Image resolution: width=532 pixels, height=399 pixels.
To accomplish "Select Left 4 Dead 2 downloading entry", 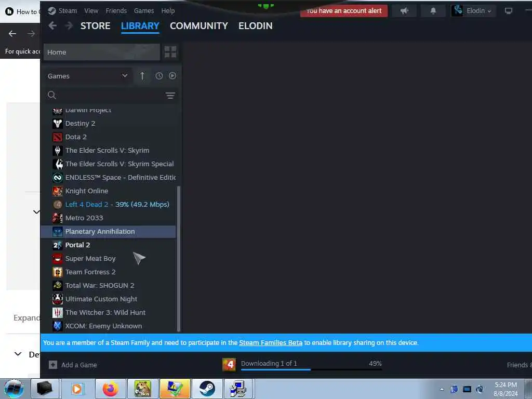I will [108, 205].
